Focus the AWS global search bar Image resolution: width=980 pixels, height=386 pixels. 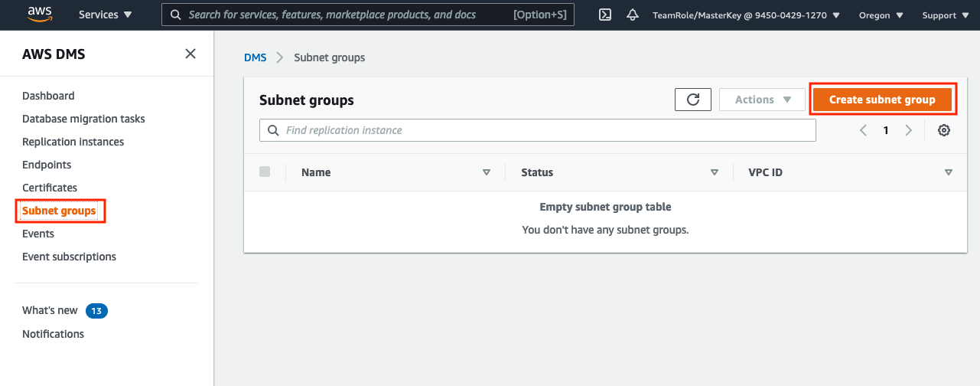(368, 15)
